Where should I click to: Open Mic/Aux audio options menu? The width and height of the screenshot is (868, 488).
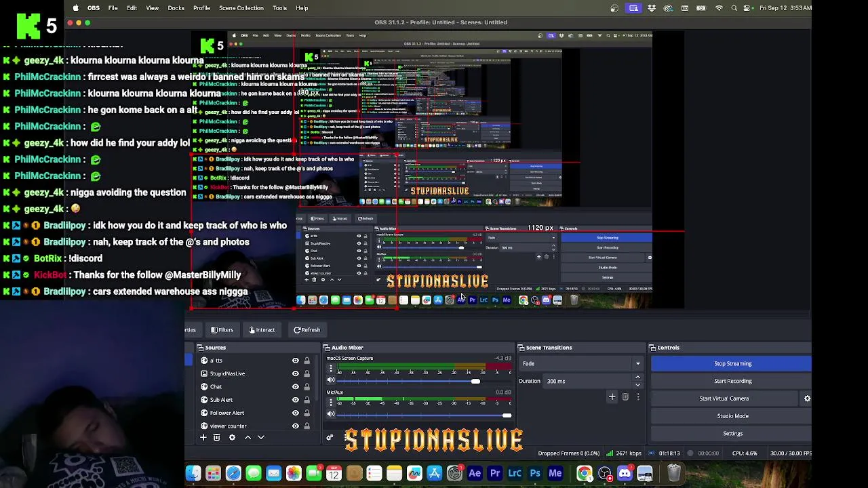331,402
